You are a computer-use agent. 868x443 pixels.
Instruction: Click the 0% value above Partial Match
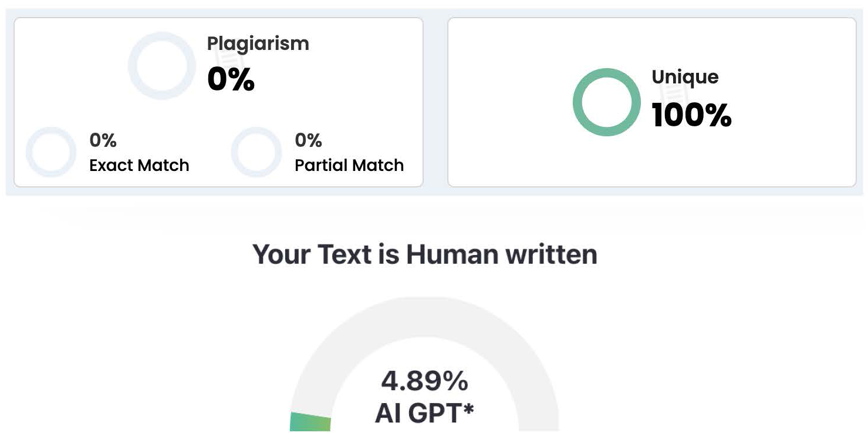click(x=308, y=140)
